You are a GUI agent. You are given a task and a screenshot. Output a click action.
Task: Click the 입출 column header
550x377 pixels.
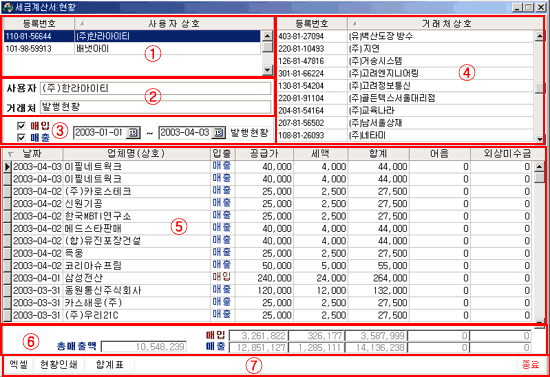pos(222,154)
